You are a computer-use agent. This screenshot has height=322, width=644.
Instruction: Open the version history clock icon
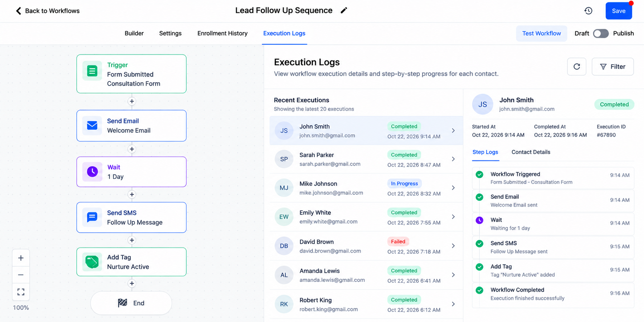coord(588,11)
